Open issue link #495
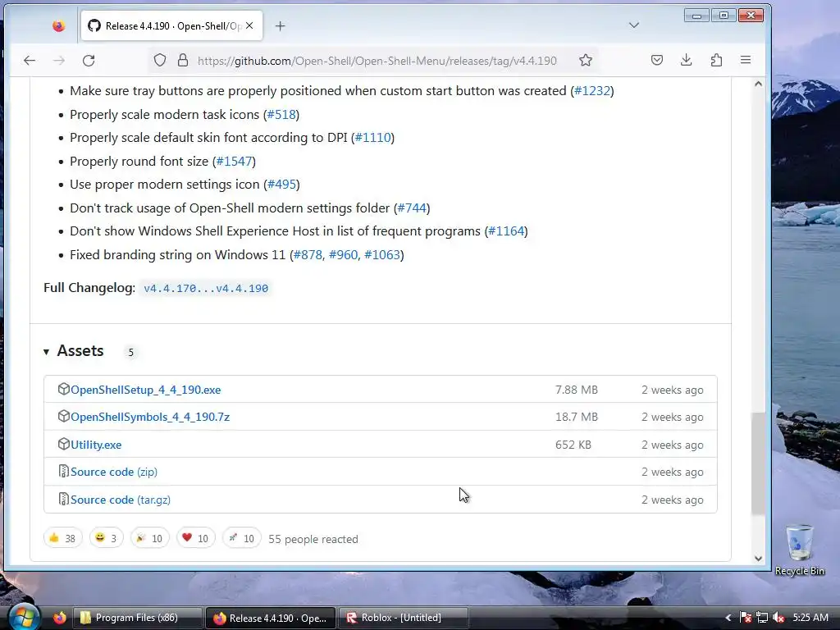Image resolution: width=840 pixels, height=630 pixels. coord(282,185)
